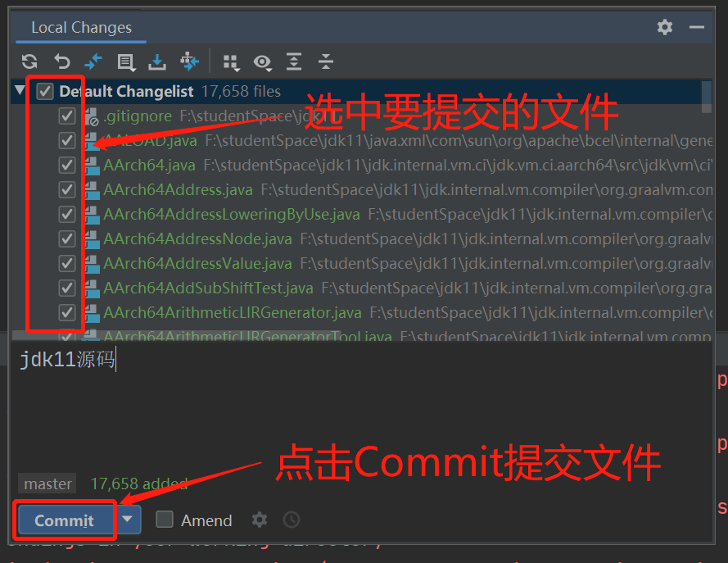The width and height of the screenshot is (728, 563).
Task: Open commit options gear icon
Action: pyautogui.click(x=260, y=520)
